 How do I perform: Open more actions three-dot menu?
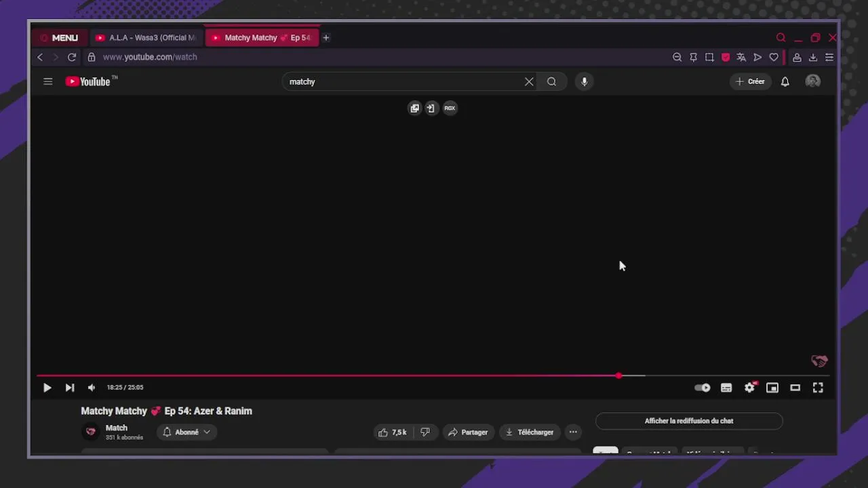pyautogui.click(x=573, y=432)
